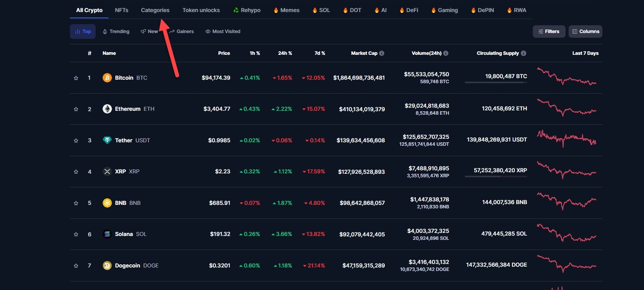Click the Ethereum coin logo icon
The image size is (644, 290).
(x=107, y=109)
